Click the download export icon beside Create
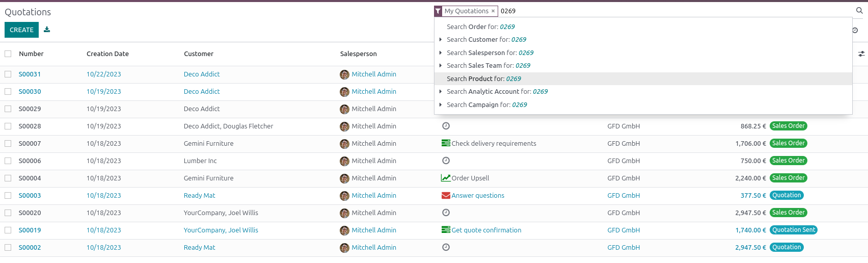This screenshot has width=868, height=263. coord(47,30)
